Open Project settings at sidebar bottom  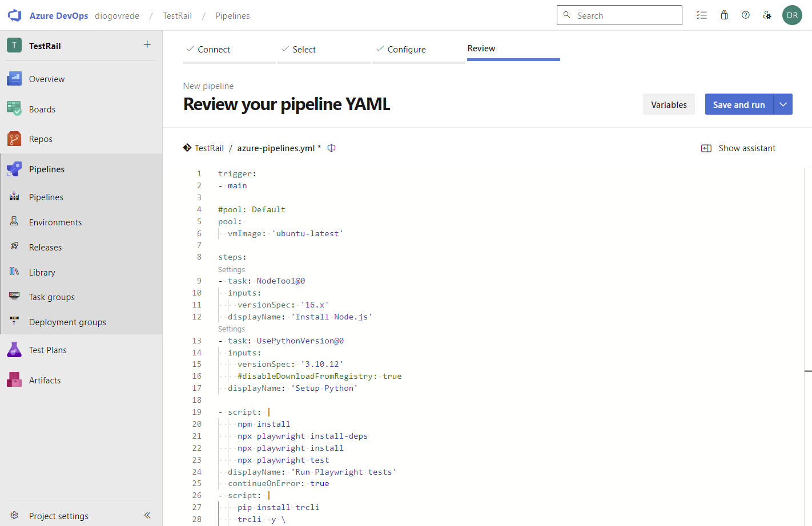pyautogui.click(x=58, y=516)
